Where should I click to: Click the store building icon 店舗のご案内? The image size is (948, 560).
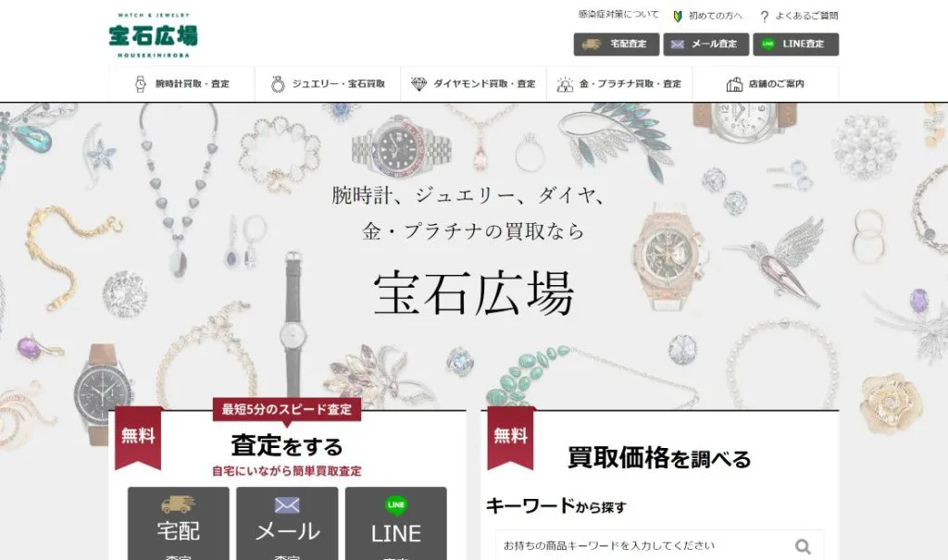point(734,84)
